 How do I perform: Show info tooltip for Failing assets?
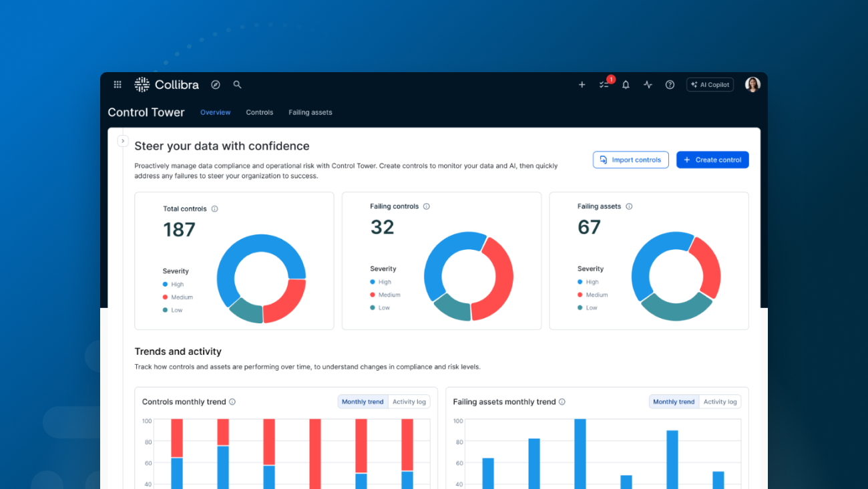pyautogui.click(x=629, y=206)
